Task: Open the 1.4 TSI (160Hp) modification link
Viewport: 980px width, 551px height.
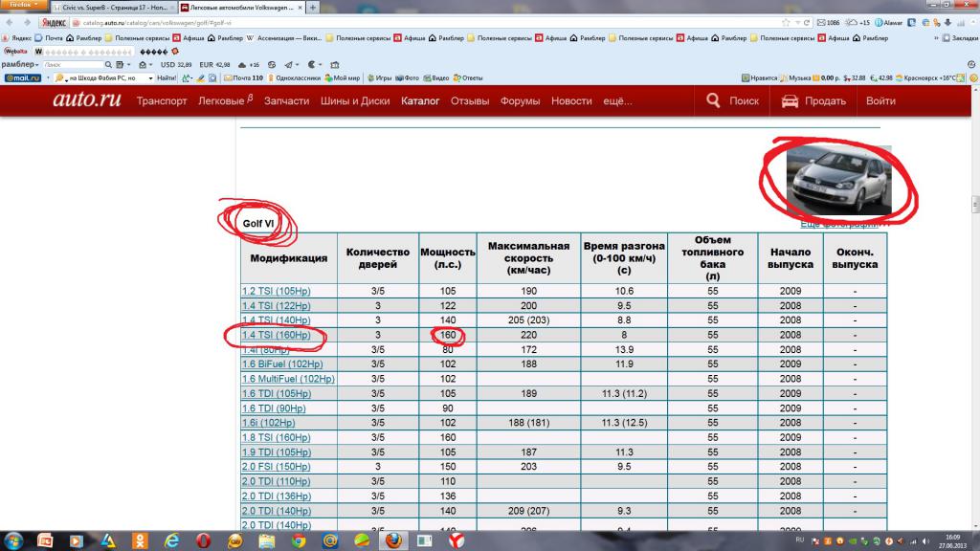Action: (x=277, y=336)
